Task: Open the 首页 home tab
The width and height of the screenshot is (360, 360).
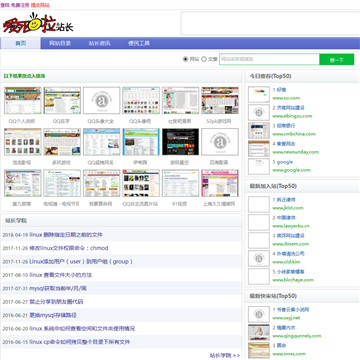Action: [x=21, y=43]
